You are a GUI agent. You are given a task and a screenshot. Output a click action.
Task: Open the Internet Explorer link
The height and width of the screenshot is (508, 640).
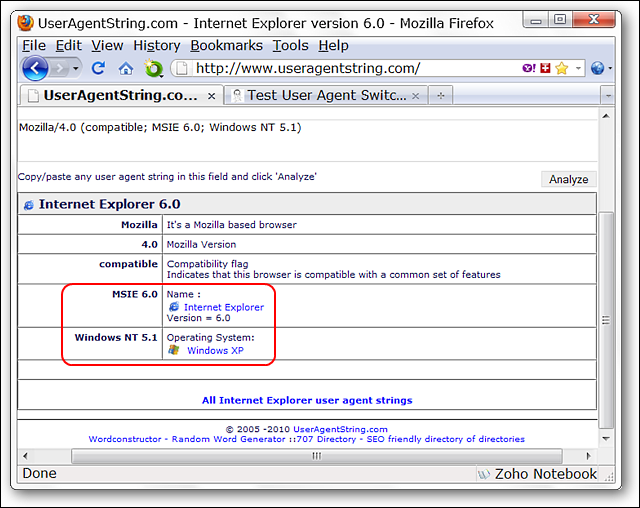click(223, 307)
